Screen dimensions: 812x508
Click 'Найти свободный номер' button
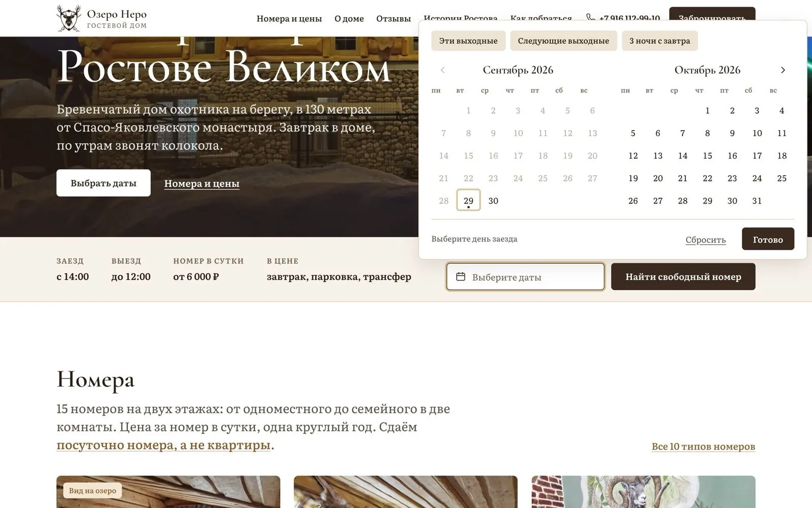[x=683, y=277]
